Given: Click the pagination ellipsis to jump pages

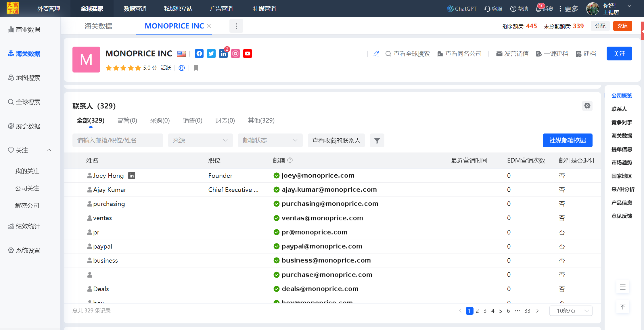Looking at the screenshot, I should [x=517, y=311].
